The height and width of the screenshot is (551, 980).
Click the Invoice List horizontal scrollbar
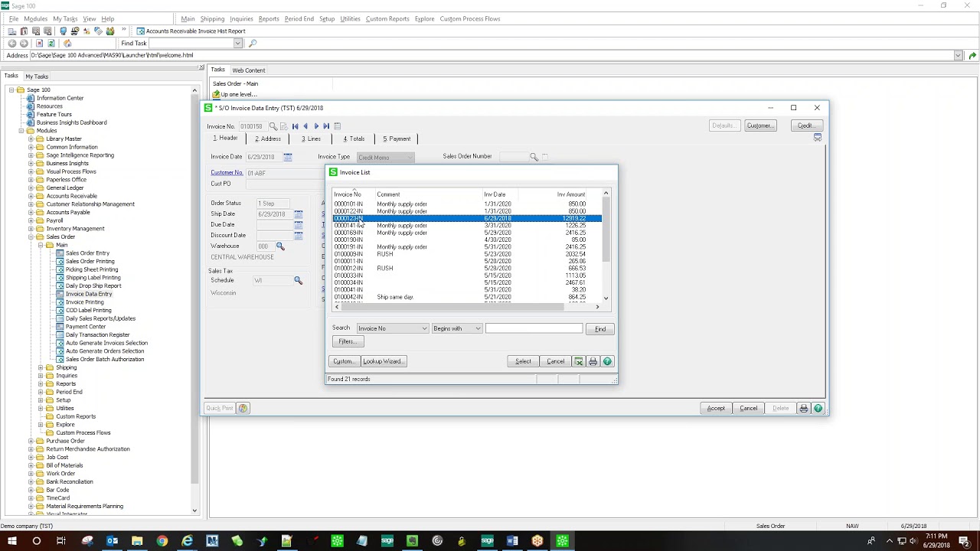click(467, 307)
